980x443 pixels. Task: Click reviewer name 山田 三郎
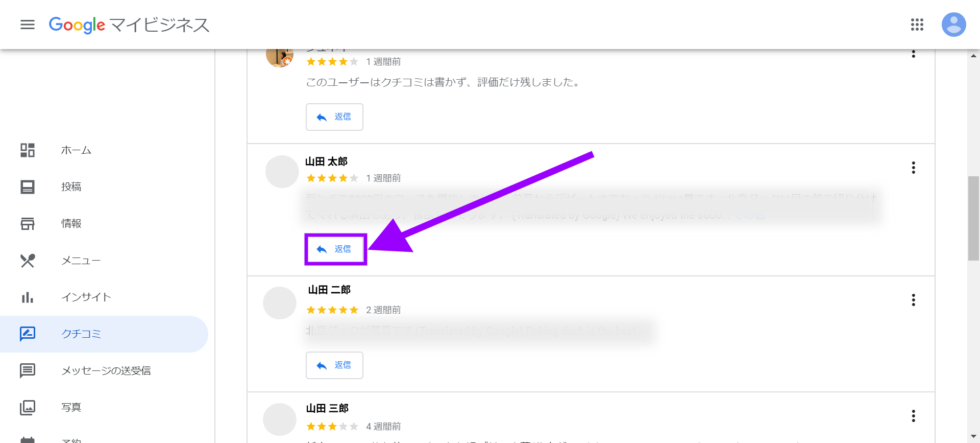pos(327,408)
